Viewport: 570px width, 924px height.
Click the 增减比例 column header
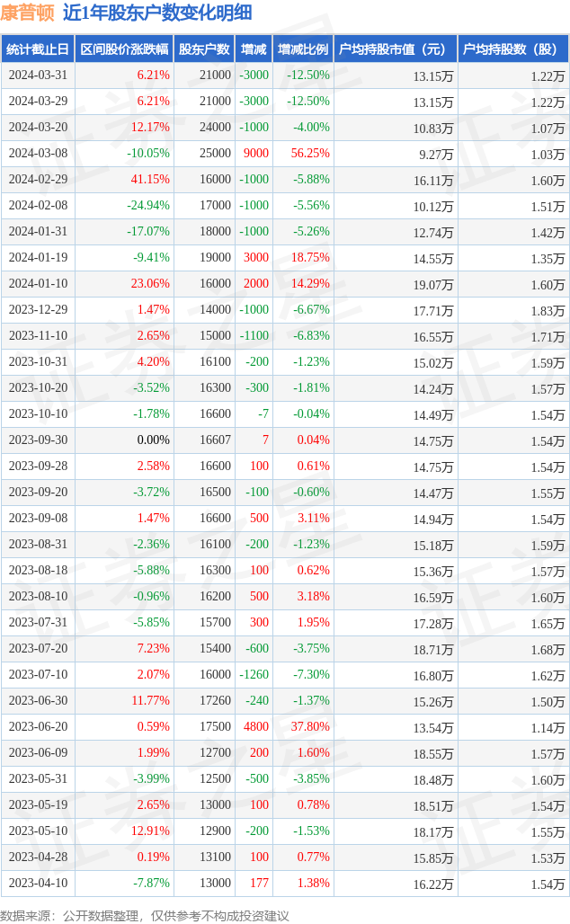click(x=303, y=49)
